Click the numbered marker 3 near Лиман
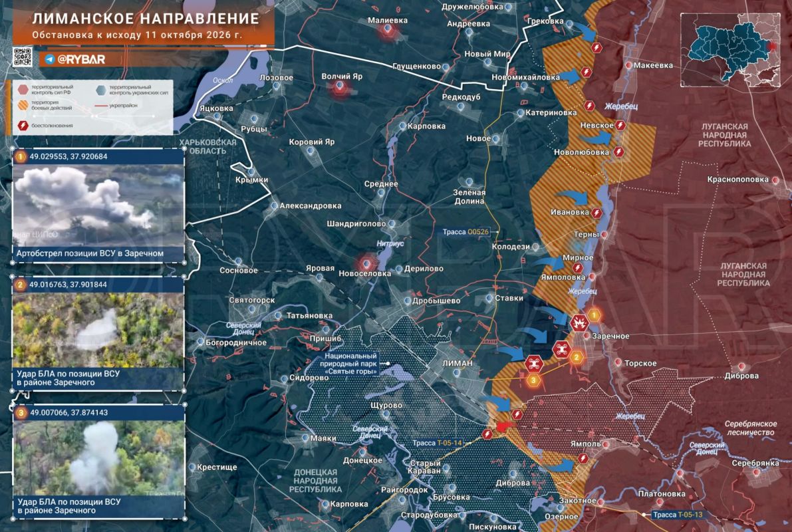The width and height of the screenshot is (792, 532). [x=533, y=380]
